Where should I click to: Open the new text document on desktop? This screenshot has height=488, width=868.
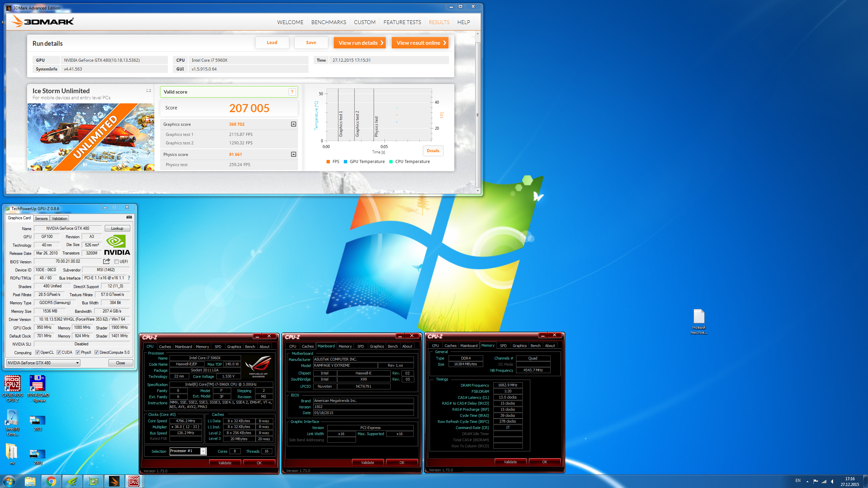coord(699,322)
